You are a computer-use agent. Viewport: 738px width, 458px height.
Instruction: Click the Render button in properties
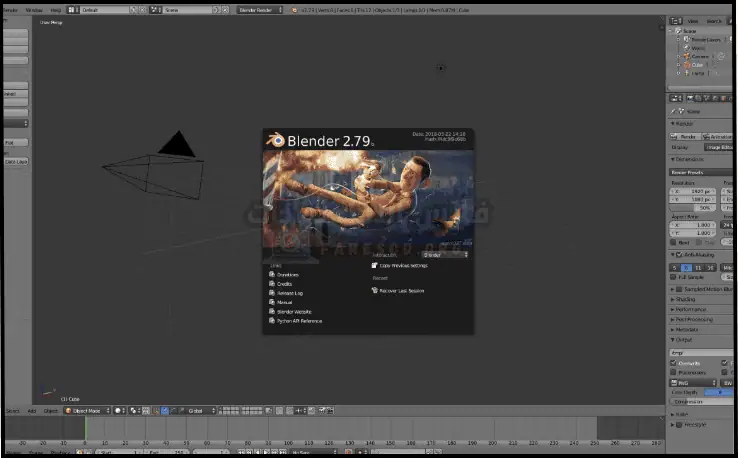point(687,136)
